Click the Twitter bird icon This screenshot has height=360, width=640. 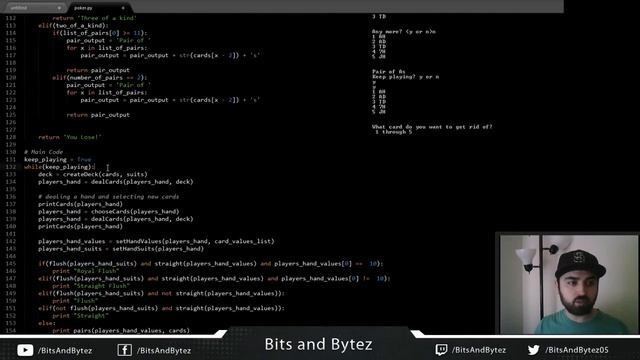point(533,350)
